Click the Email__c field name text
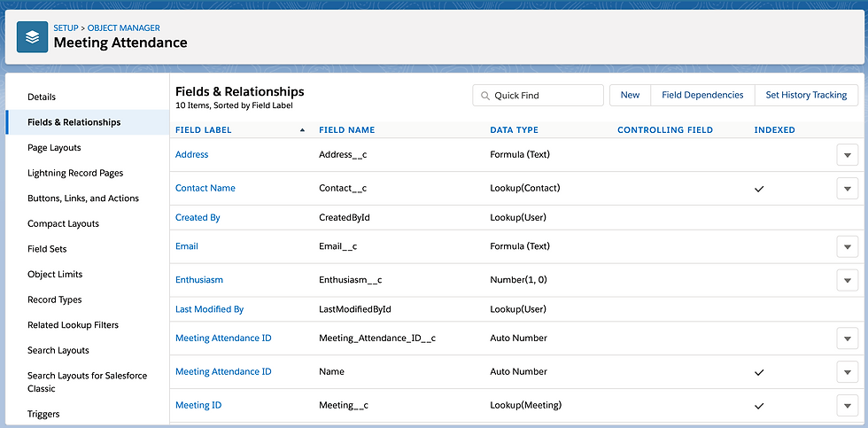 tap(337, 246)
